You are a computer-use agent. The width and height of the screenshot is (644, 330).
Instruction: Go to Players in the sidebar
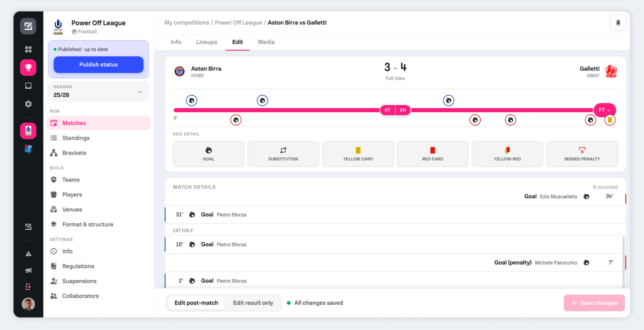(99, 195)
